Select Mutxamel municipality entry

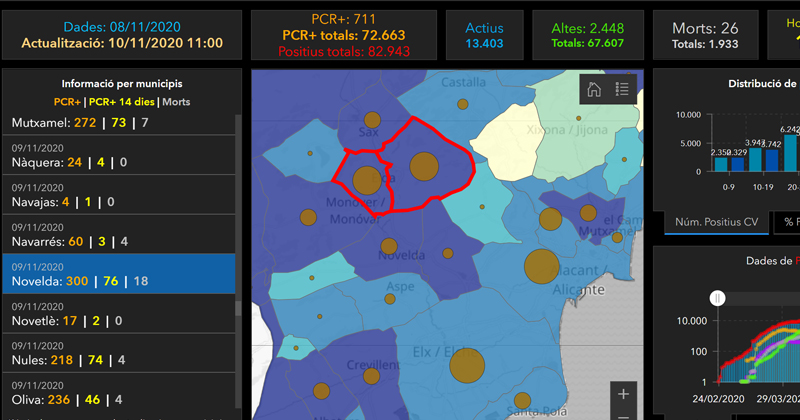(119, 122)
